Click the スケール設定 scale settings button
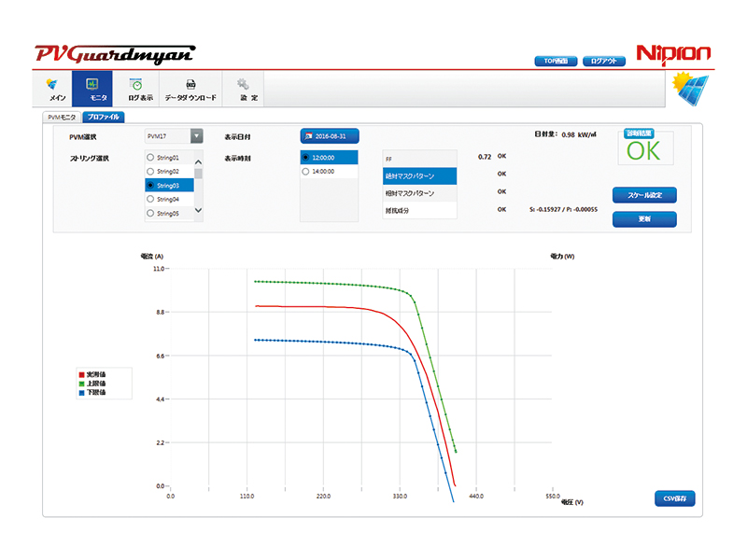747x560 pixels. coord(644,195)
